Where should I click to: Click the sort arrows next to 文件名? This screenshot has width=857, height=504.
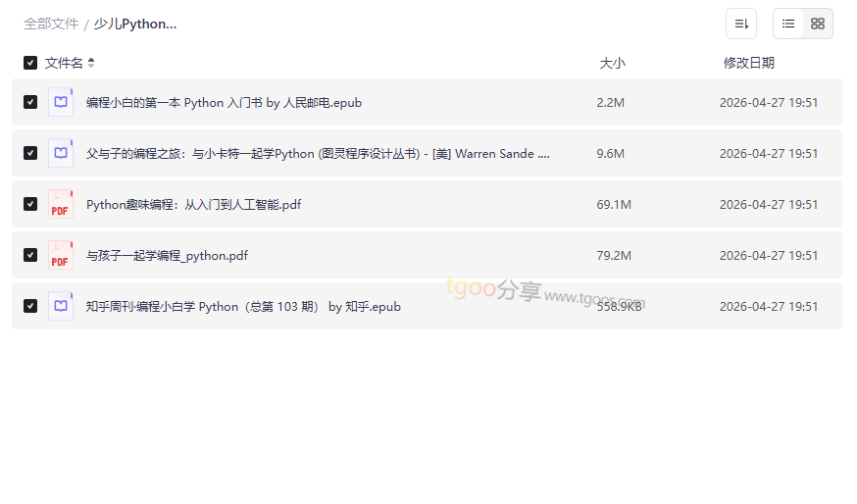coord(91,63)
